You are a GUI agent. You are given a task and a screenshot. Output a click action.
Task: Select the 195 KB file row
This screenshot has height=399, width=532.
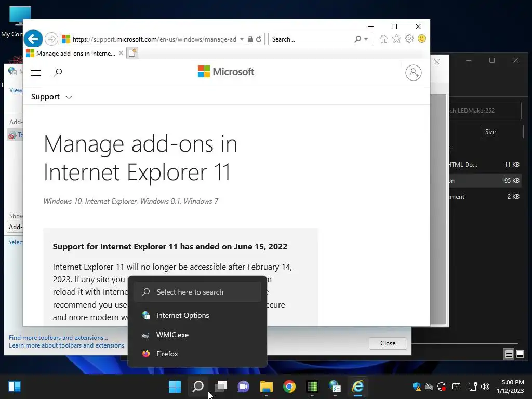[485, 181]
